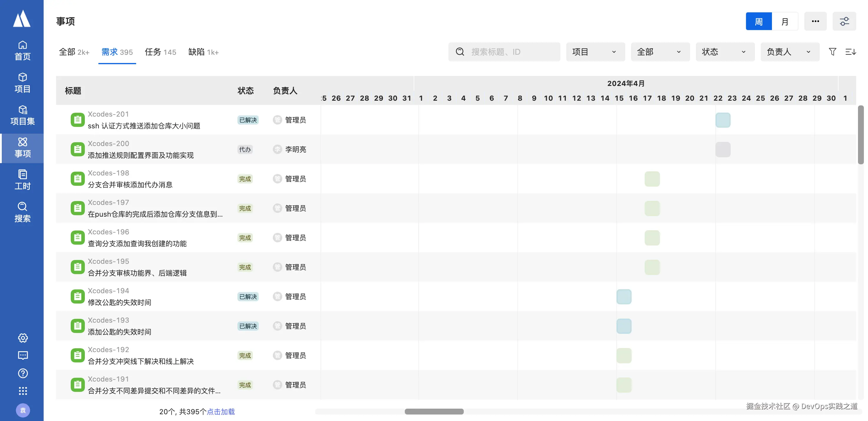868x421 pixels.
Task: Open settings gear icon in sidebar
Action: click(23, 338)
